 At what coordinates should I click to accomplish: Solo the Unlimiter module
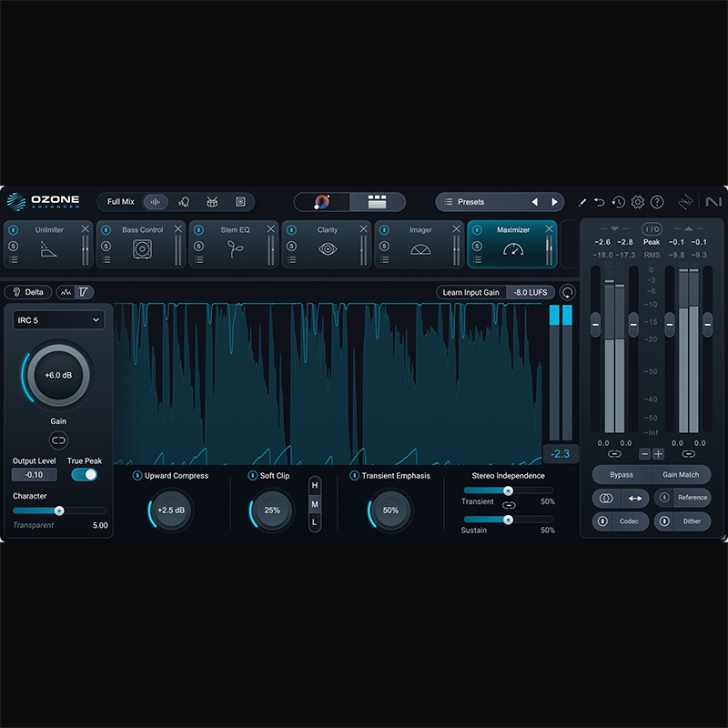pyautogui.click(x=14, y=246)
